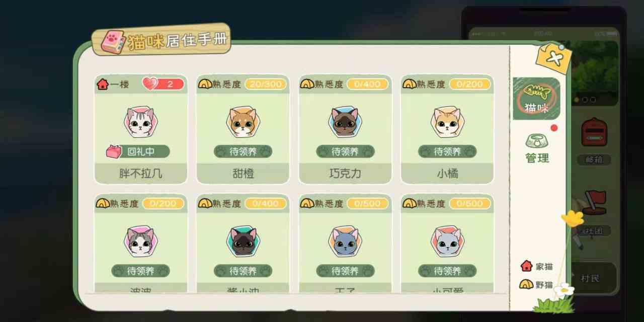The image size is (644, 322).
Task: Click the pink gift box icon
Action: (x=114, y=151)
